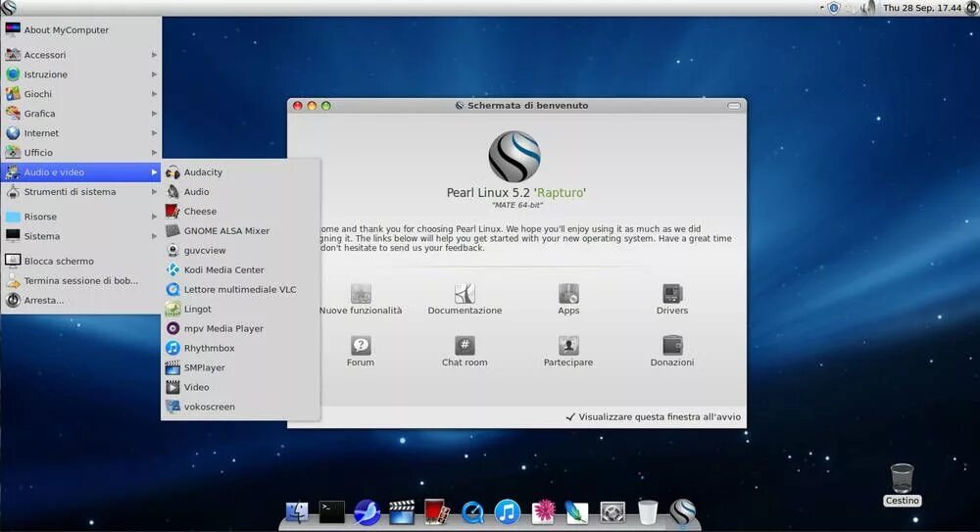Screen dimensions: 980x532
Task: Expand the Internet submenu
Action: (x=81, y=133)
